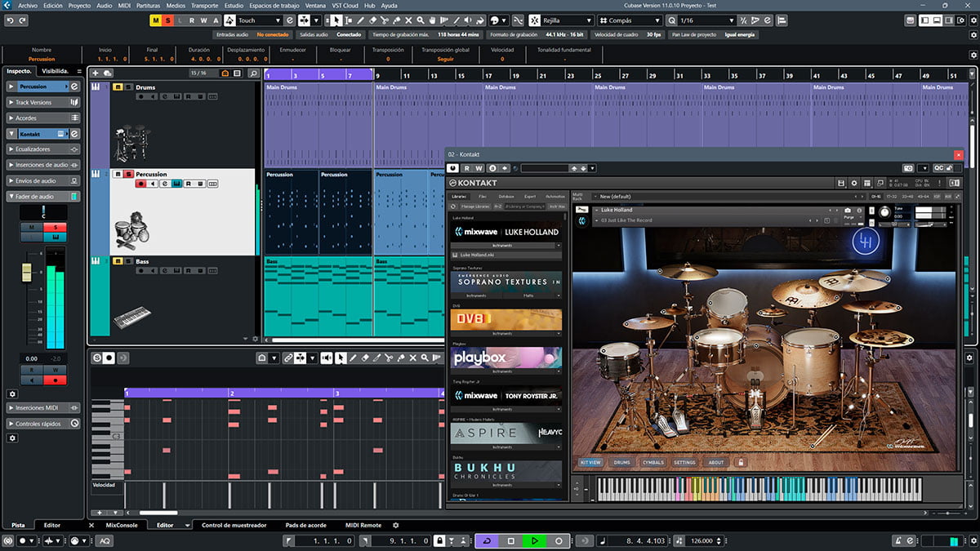This screenshot has width=980, height=551.
Task: Switch to the MixConsole tab
Action: [x=122, y=525]
